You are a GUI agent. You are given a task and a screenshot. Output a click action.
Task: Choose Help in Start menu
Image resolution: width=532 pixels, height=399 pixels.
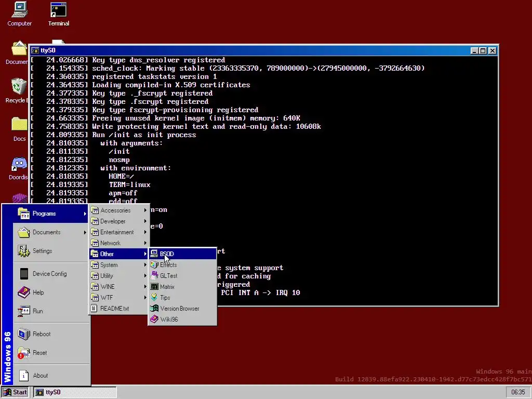point(50,292)
